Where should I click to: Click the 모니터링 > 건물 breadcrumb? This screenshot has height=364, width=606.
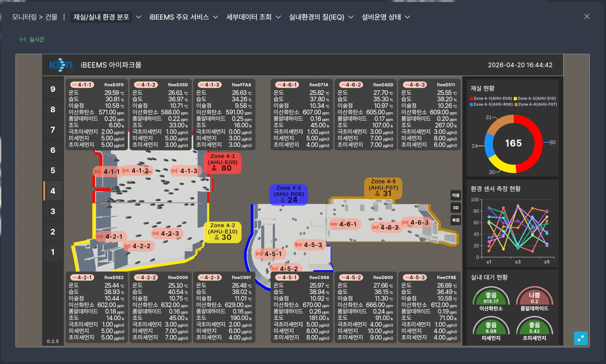click(34, 17)
